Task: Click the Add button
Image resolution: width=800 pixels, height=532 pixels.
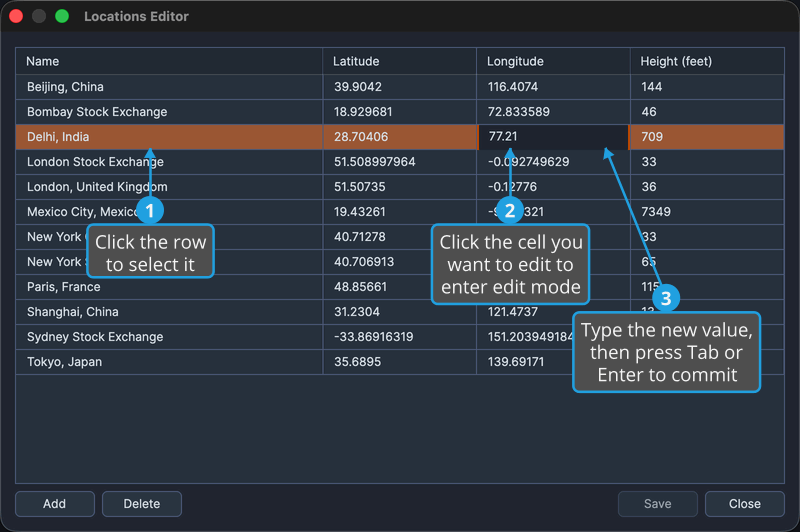Action: coord(55,504)
